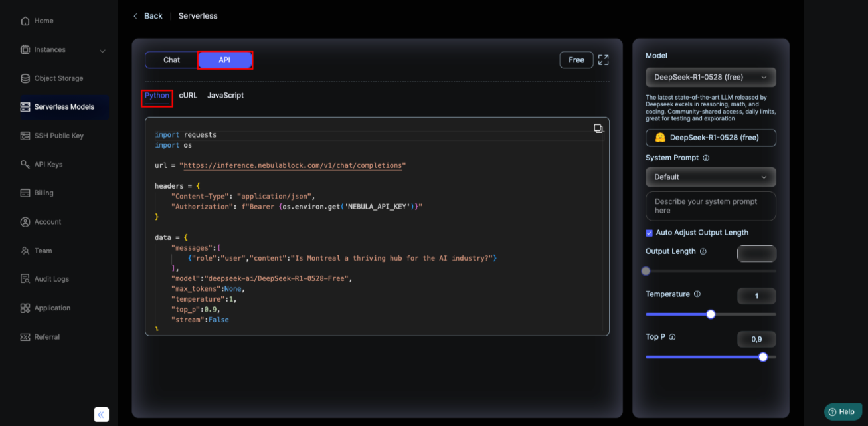Open Object Storage via its sidebar icon
Viewport: 868px width, 426px height.
(25, 78)
